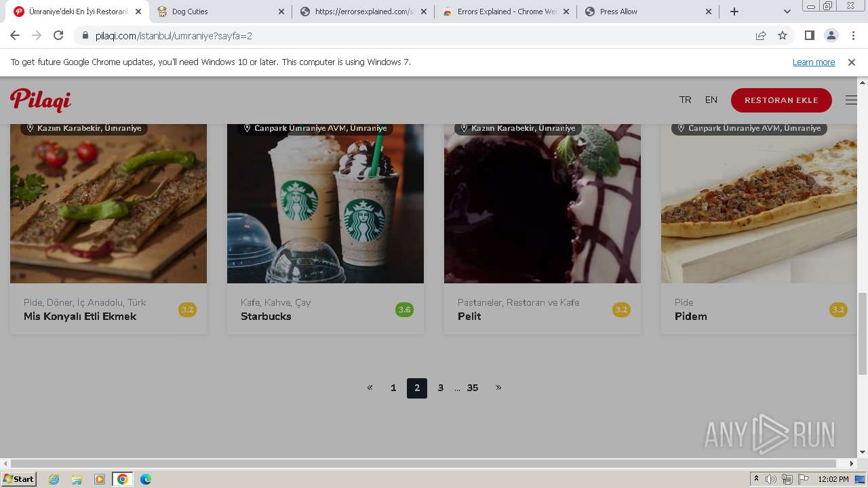Click the scroll-right arrow of the horizontal scrollbar
868x488 pixels.
(852, 464)
